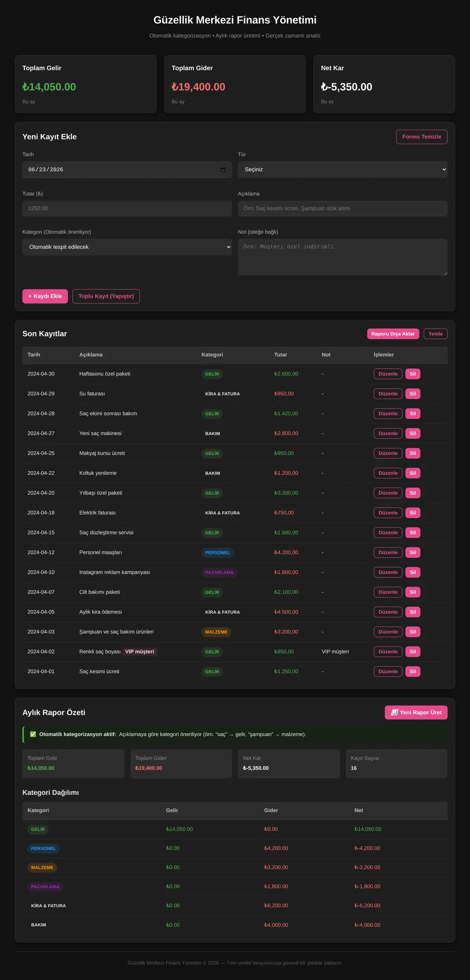
Task: Expand the Kategori dropdown Otomatik tespit edilecek
Action: [x=127, y=247]
